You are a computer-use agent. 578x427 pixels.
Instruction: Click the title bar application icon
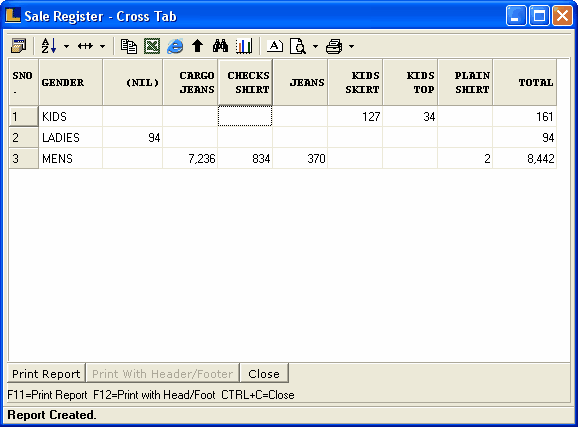click(x=13, y=15)
